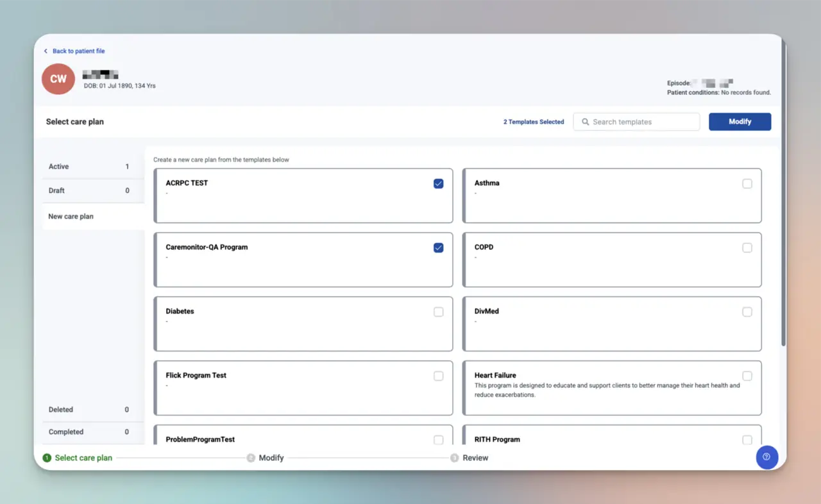Click the ProblemProgramTest card title
The image size is (821, 504).
[x=200, y=439]
